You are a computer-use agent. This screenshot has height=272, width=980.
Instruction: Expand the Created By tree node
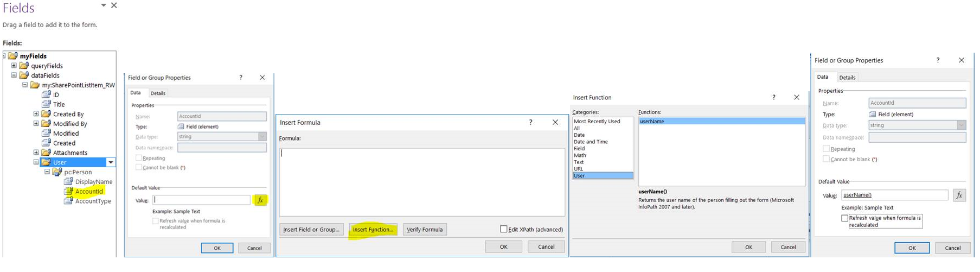tap(36, 114)
